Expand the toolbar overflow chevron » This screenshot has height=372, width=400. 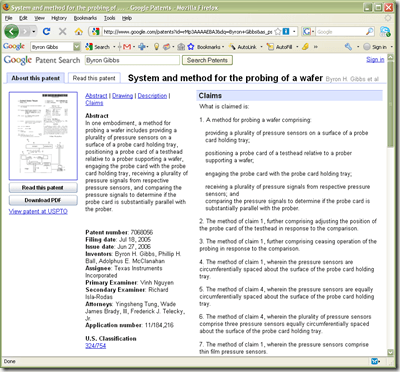point(316,47)
